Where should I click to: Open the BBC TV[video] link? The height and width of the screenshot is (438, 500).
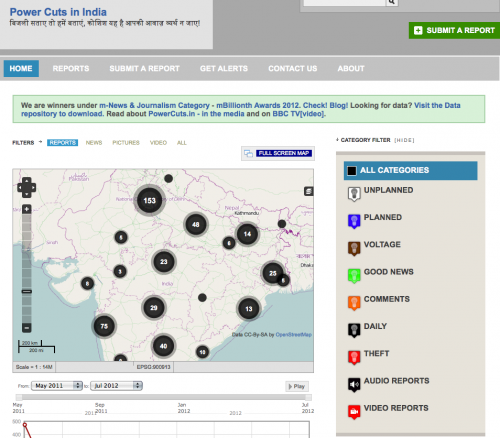tap(298, 114)
